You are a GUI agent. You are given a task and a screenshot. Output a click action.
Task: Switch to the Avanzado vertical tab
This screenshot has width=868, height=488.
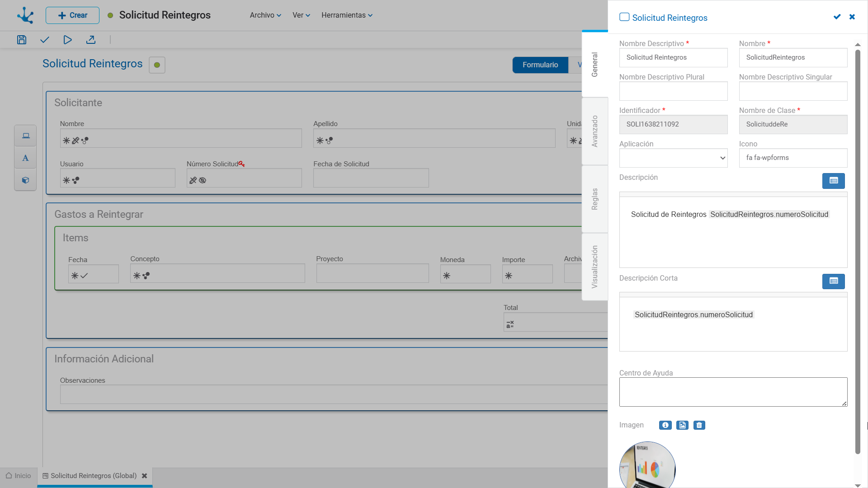tap(595, 131)
